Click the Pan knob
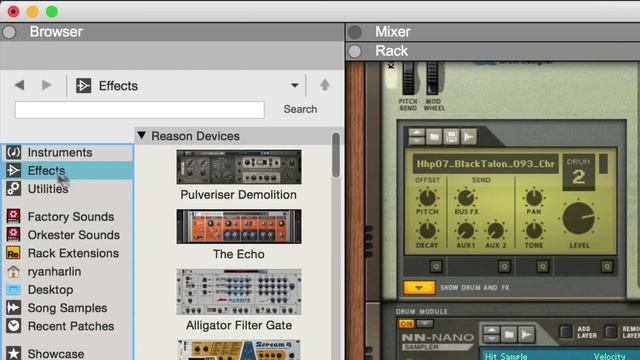This screenshot has height=360, width=640. tap(533, 198)
